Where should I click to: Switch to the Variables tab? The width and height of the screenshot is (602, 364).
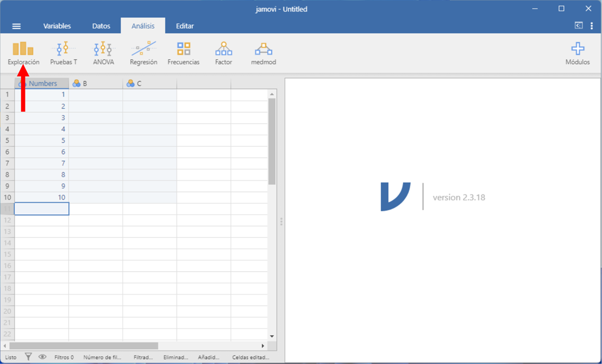[57, 26]
